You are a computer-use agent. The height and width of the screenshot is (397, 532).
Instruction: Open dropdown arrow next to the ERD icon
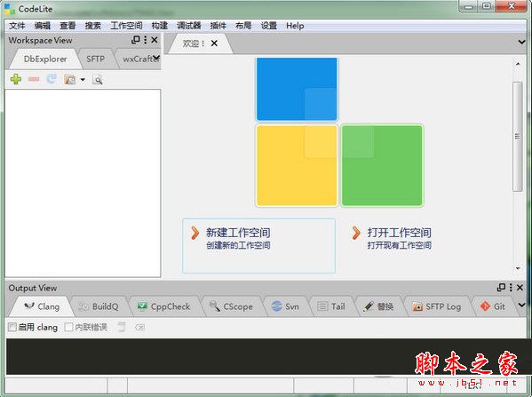[x=83, y=80]
